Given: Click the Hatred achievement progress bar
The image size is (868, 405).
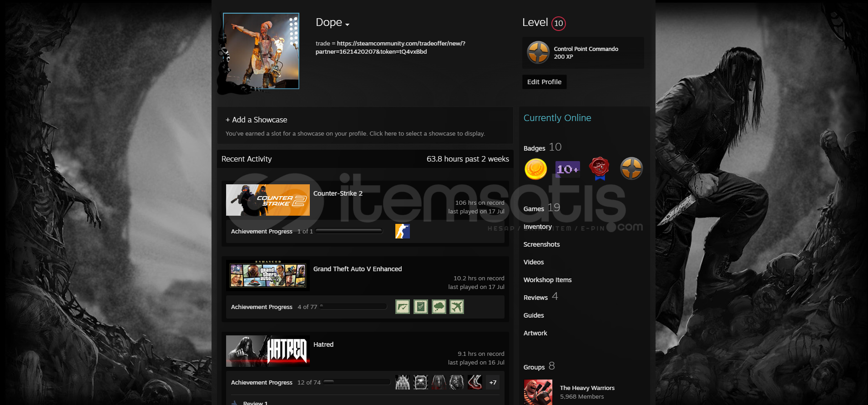Looking at the screenshot, I should [357, 382].
